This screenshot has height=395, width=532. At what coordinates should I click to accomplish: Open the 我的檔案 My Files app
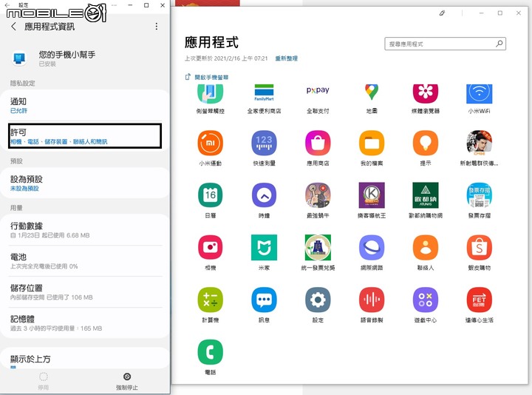tap(372, 143)
